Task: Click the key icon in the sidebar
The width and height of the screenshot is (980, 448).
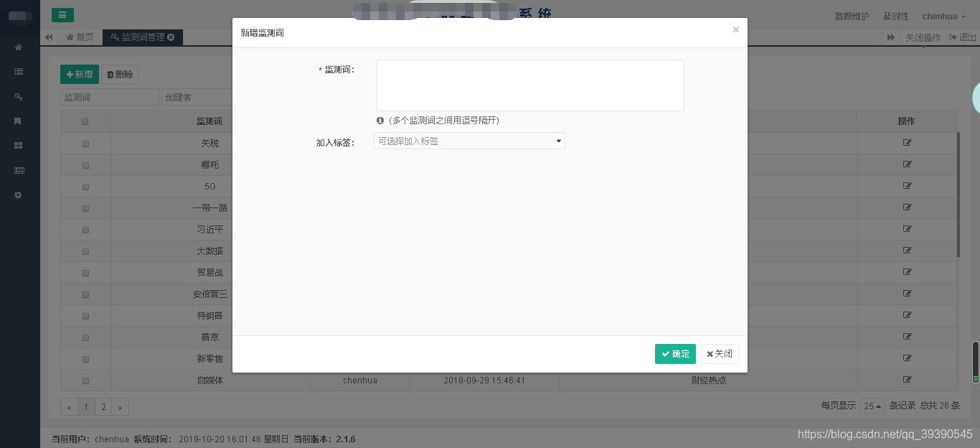Action: click(x=17, y=96)
